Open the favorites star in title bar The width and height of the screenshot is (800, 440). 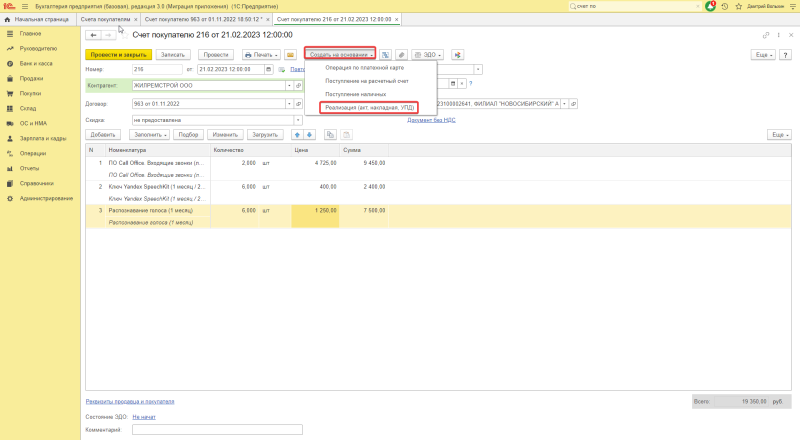(x=738, y=6)
